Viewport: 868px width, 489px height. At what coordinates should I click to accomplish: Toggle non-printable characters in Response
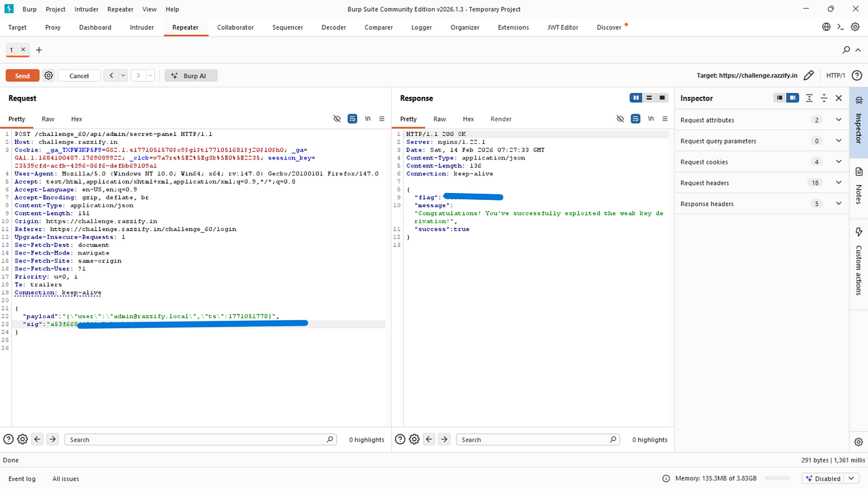click(650, 119)
